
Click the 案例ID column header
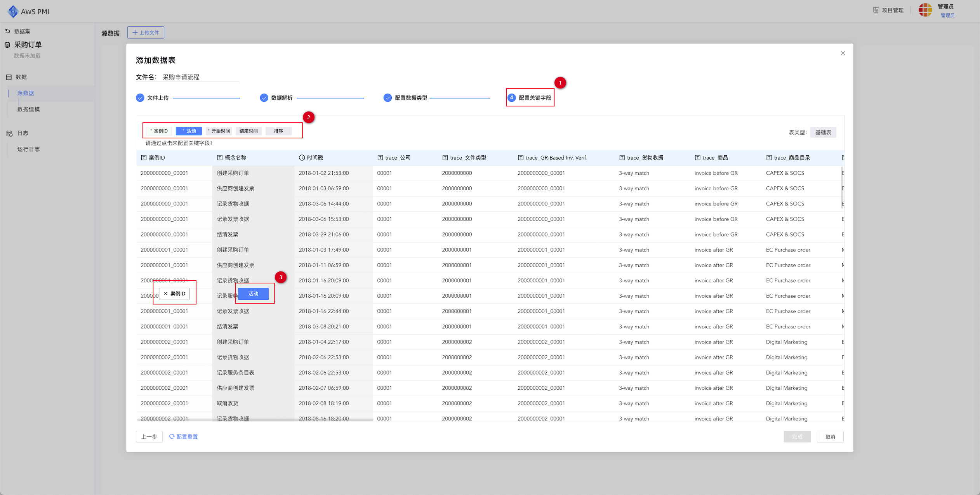[x=174, y=158]
